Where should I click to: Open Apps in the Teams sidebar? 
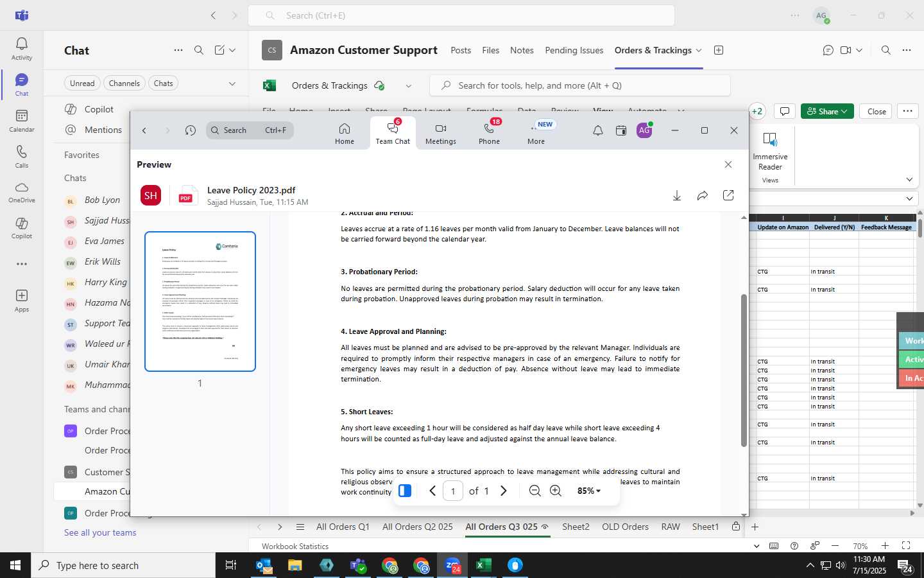pos(21,301)
